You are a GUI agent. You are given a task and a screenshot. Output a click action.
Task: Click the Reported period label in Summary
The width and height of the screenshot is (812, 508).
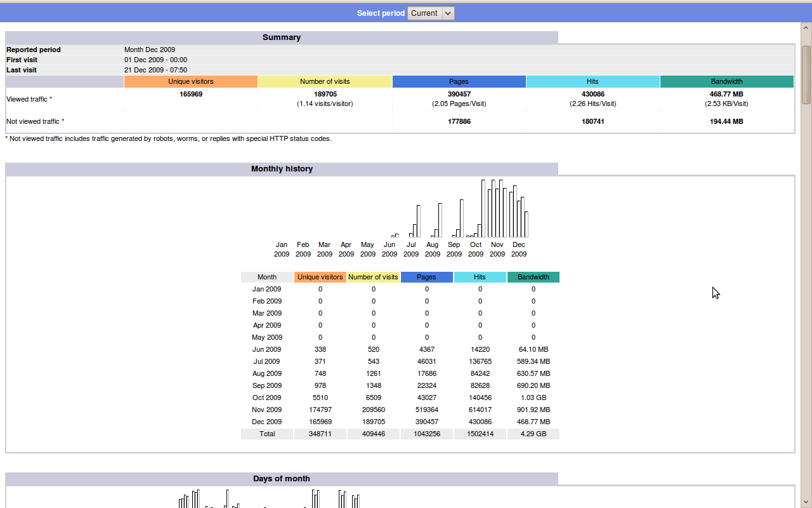tap(34, 50)
